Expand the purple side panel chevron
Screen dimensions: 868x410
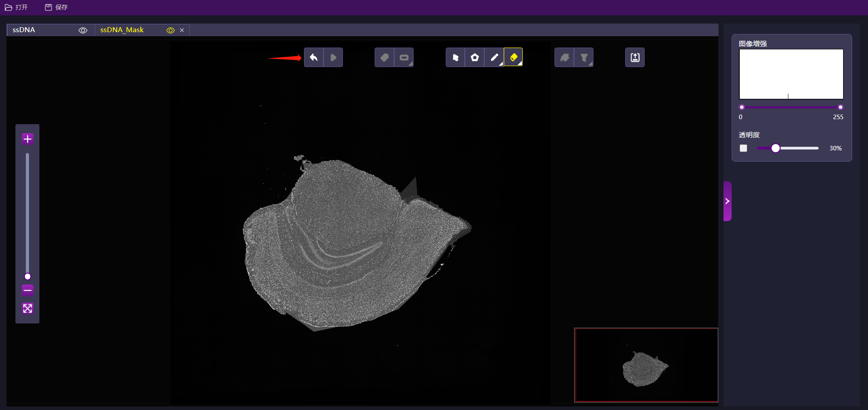pos(728,201)
